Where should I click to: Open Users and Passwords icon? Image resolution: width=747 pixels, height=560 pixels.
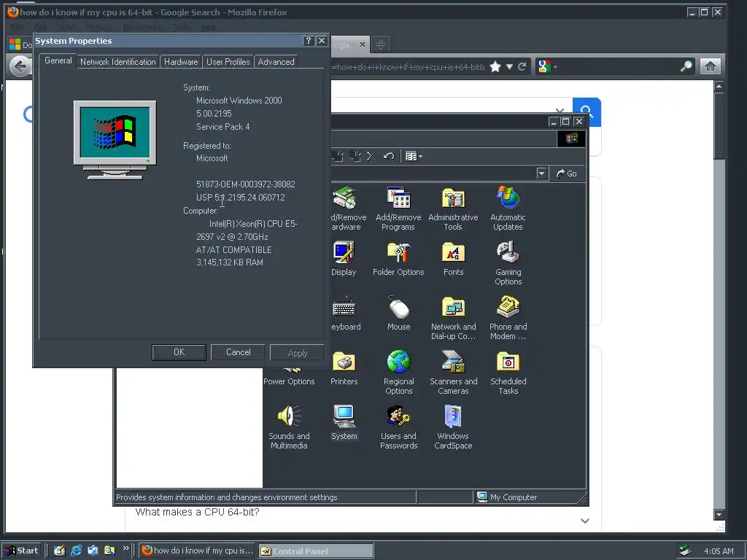tap(398, 427)
